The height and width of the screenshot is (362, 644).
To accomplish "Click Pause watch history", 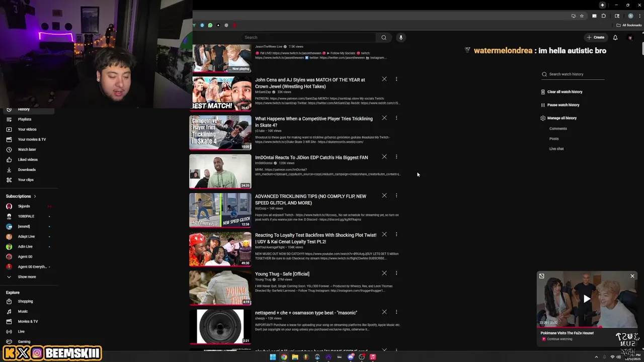I will click(560, 105).
